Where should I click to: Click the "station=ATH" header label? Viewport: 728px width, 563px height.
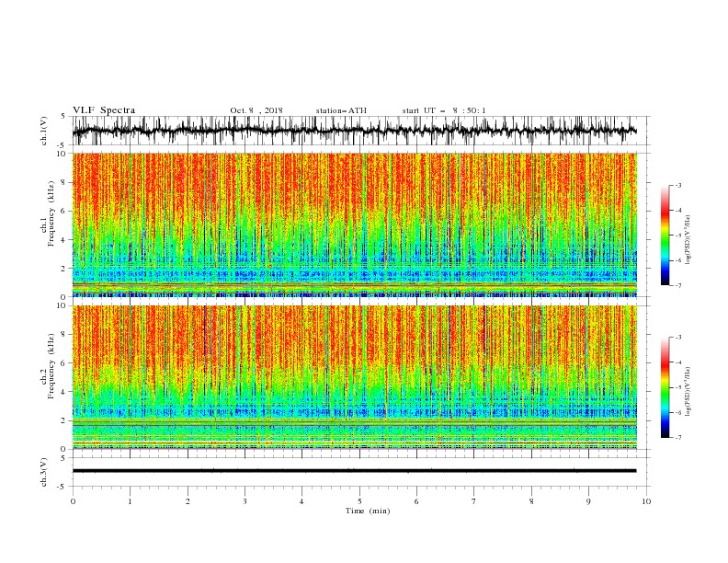point(341,110)
